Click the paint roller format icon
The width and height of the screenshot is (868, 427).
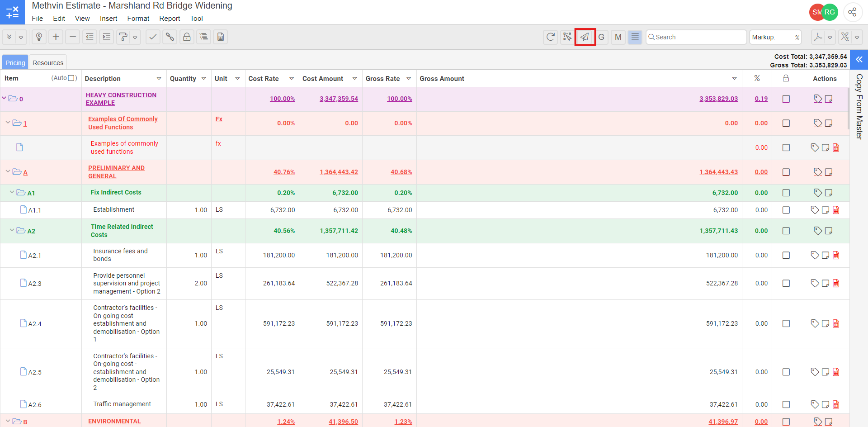click(x=123, y=37)
